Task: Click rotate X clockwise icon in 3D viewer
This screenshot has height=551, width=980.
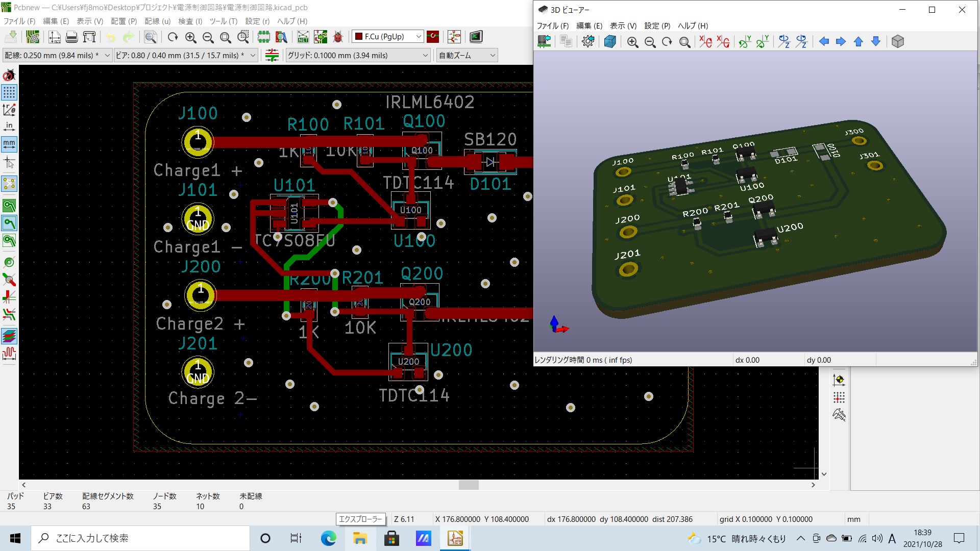Action: (x=705, y=42)
